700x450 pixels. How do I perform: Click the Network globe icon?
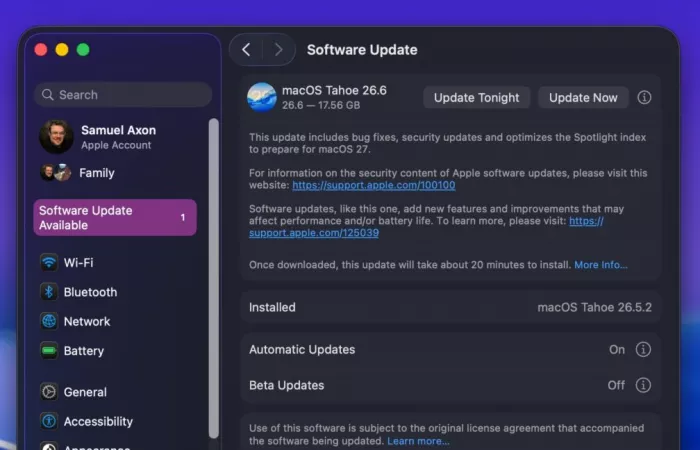point(49,321)
